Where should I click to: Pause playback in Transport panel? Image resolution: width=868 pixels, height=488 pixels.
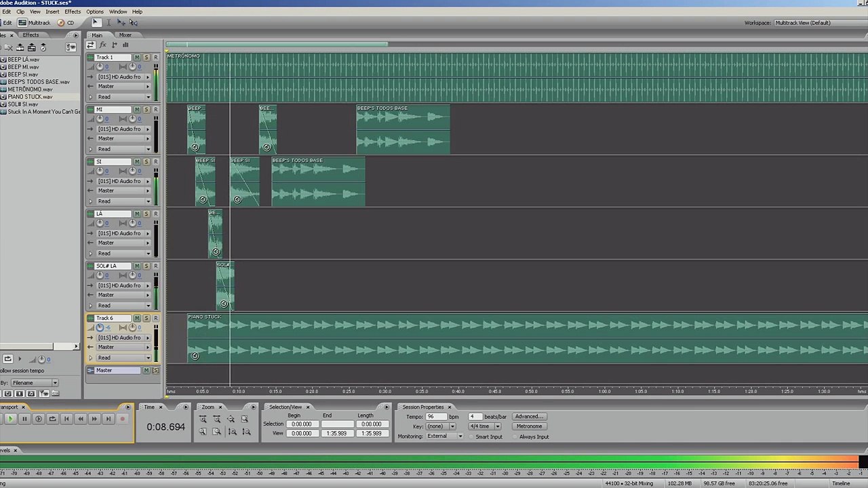24,419
